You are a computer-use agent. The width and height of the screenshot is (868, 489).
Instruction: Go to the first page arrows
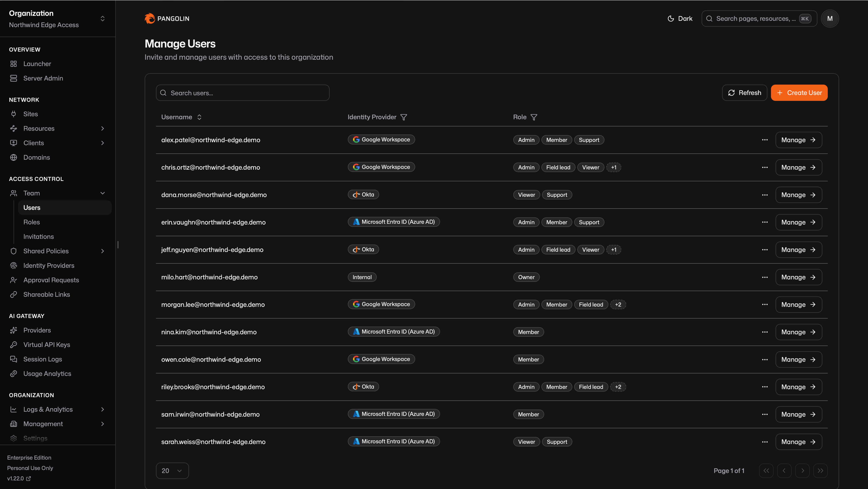[x=766, y=471]
